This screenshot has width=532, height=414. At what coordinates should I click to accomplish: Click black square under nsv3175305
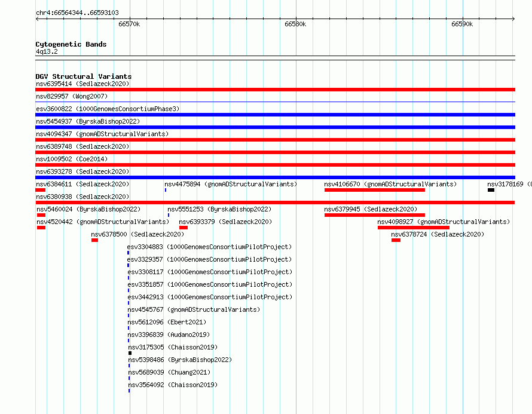tap(130, 353)
